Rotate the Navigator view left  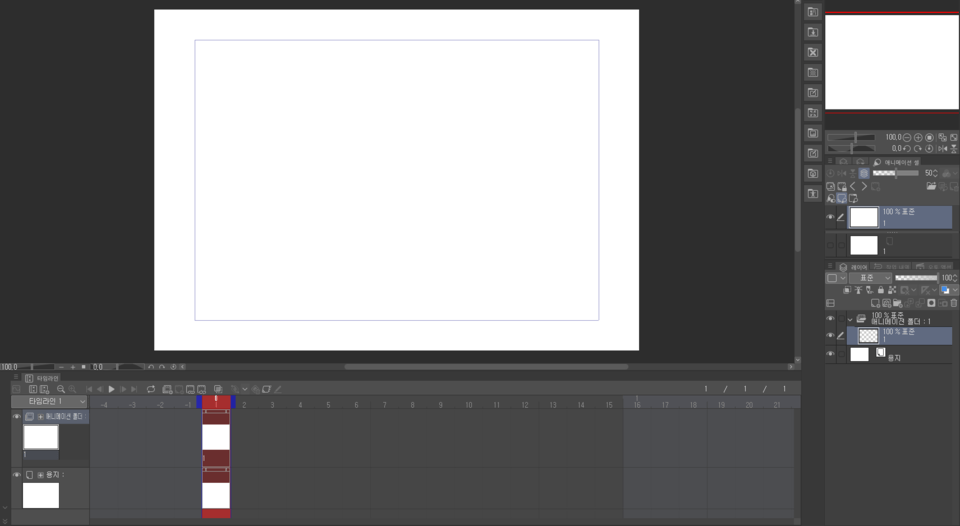(x=907, y=148)
